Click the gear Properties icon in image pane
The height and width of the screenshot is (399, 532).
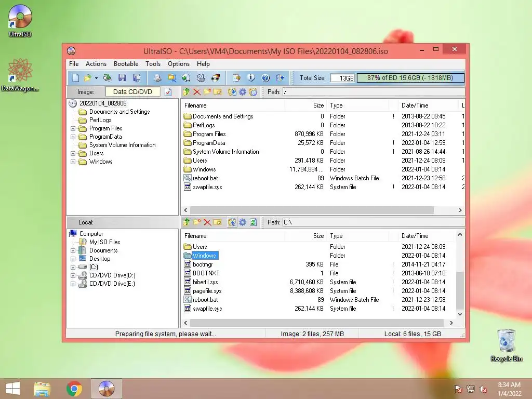(x=243, y=91)
